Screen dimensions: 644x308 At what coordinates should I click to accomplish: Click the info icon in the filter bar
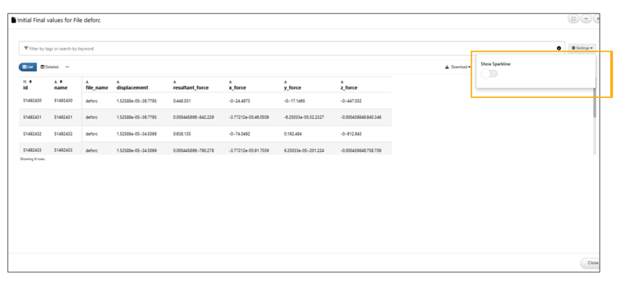coord(559,48)
